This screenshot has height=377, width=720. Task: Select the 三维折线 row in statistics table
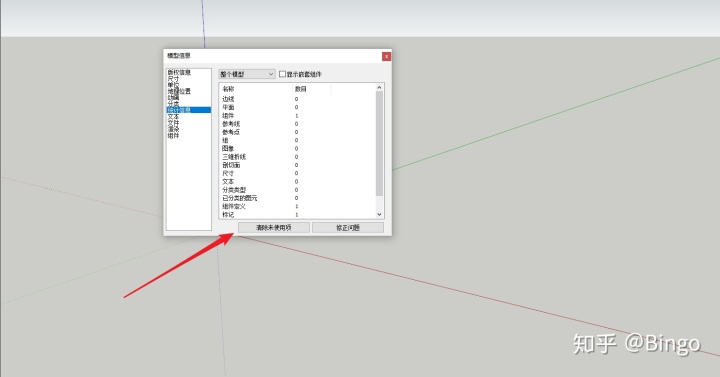(x=297, y=157)
